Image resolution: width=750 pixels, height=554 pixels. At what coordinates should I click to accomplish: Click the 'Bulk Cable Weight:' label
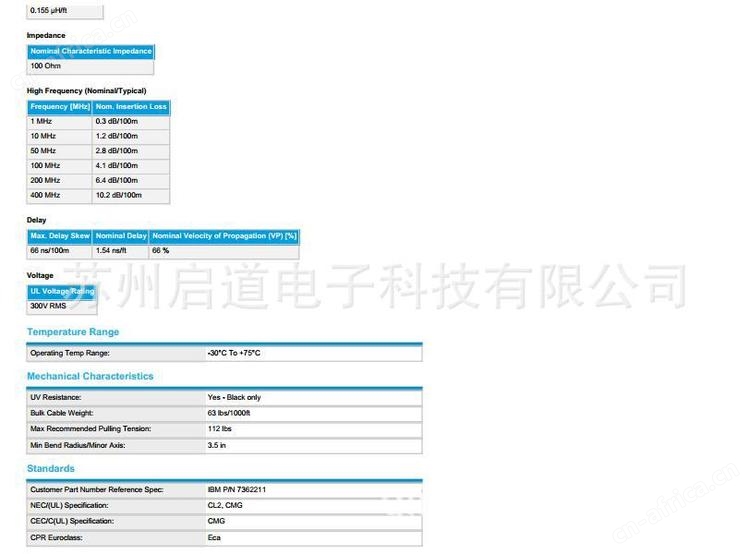tap(62, 413)
